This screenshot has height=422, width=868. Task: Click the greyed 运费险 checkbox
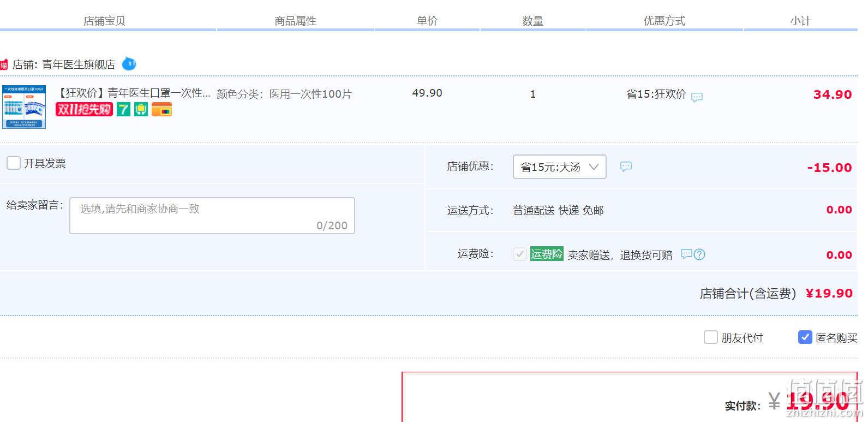coord(519,254)
